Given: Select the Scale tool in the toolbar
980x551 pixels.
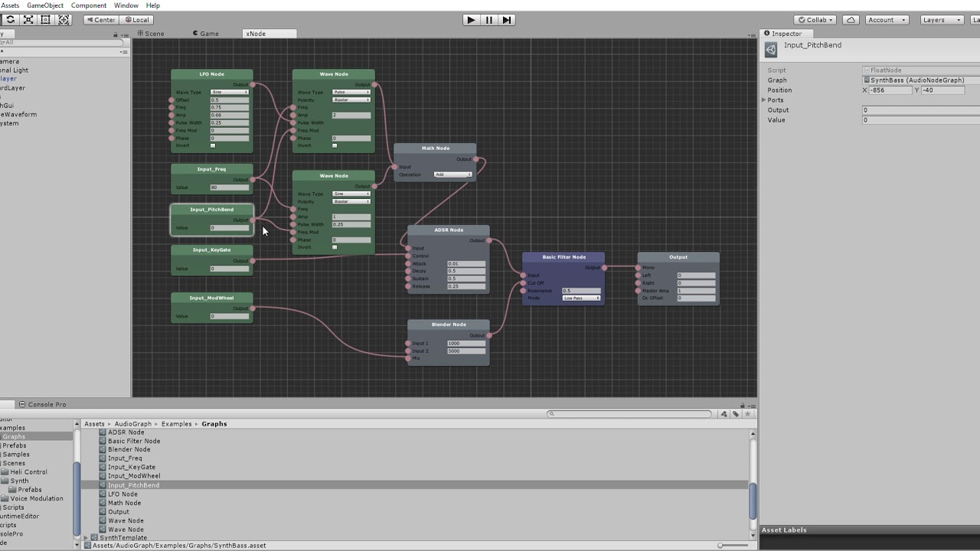Looking at the screenshot, I should [28, 20].
